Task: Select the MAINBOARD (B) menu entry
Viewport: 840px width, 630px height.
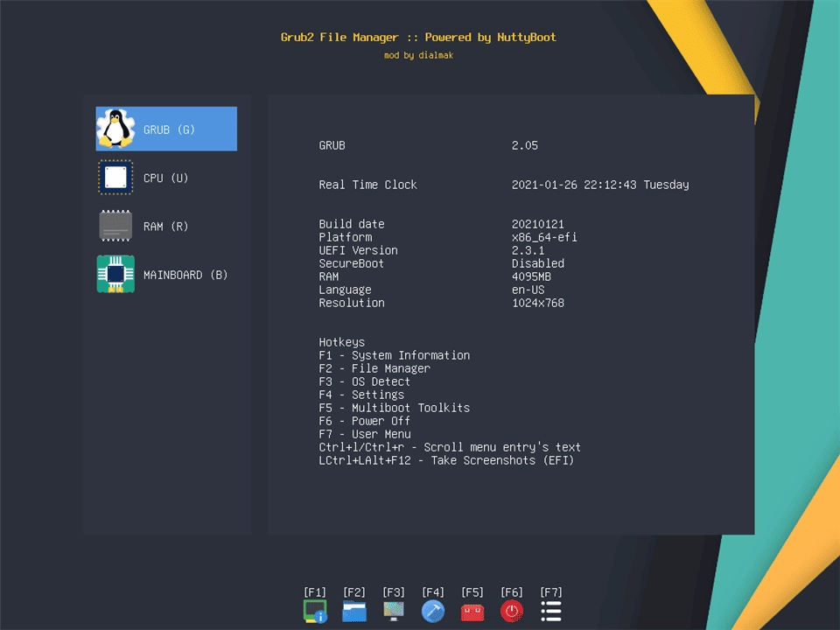Action: (x=166, y=274)
